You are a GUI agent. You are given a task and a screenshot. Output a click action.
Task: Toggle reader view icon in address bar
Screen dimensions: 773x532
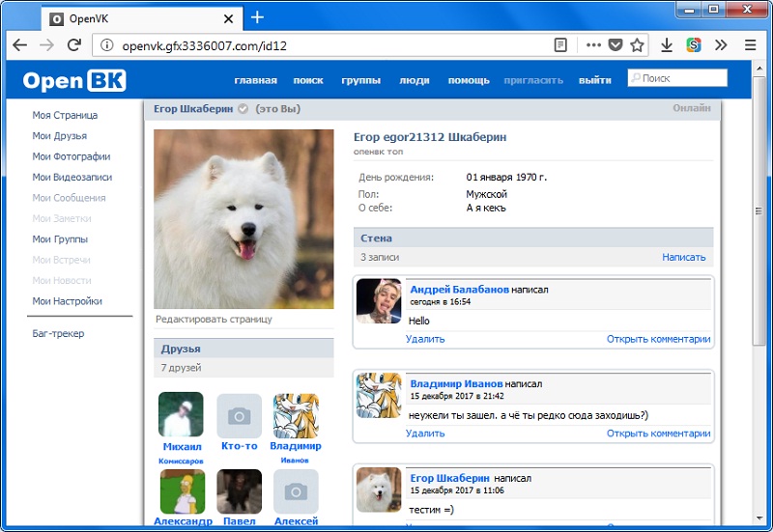point(560,45)
